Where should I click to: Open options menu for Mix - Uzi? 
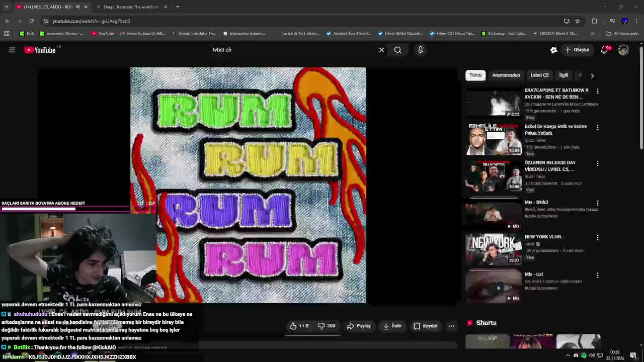(x=597, y=276)
